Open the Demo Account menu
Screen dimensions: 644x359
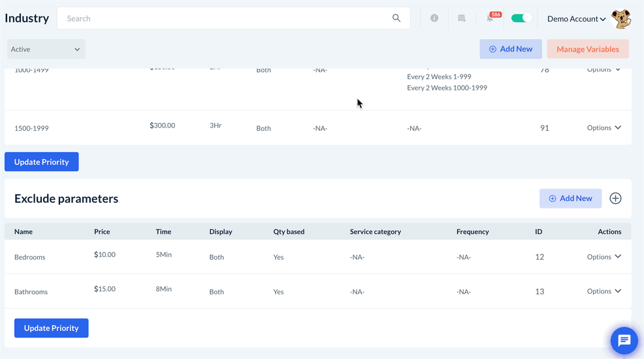pos(576,19)
